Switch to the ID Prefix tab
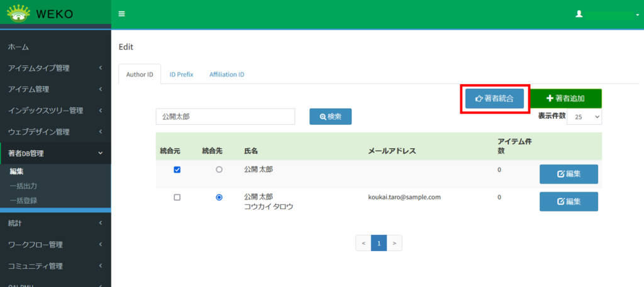644x287 pixels. coord(181,74)
